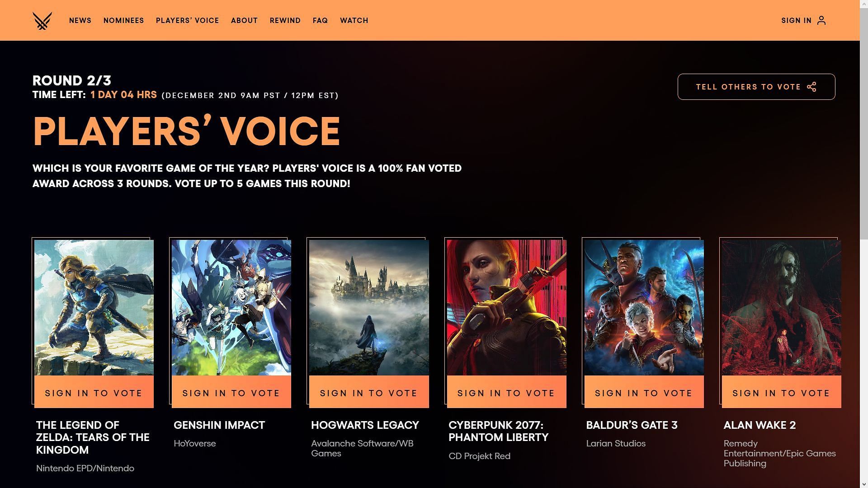This screenshot has height=488, width=868.
Task: Click Sign In to Vote for Zelda Tears of the Kingdom
Action: click(94, 392)
